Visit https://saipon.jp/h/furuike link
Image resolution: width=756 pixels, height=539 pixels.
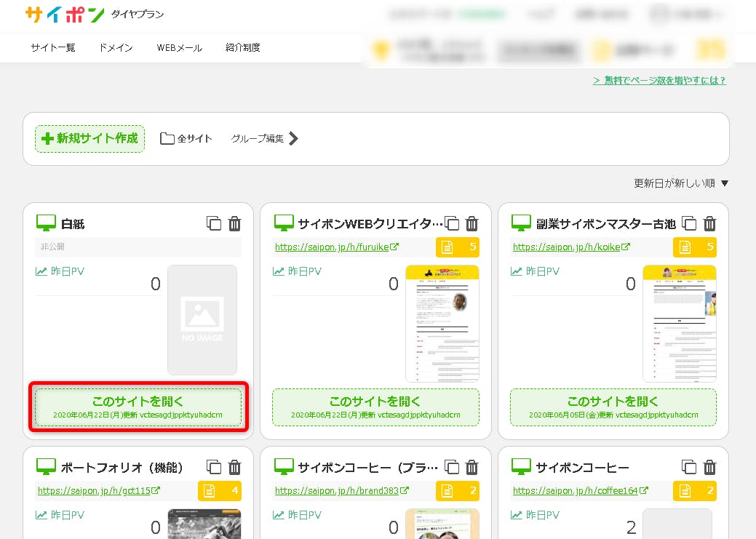pos(337,247)
